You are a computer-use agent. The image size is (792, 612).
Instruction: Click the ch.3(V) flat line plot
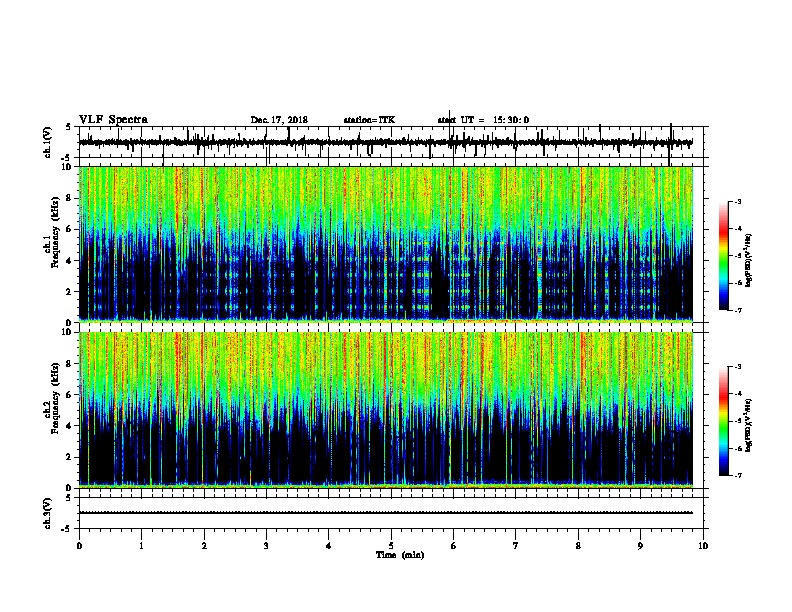pyautogui.click(x=391, y=513)
